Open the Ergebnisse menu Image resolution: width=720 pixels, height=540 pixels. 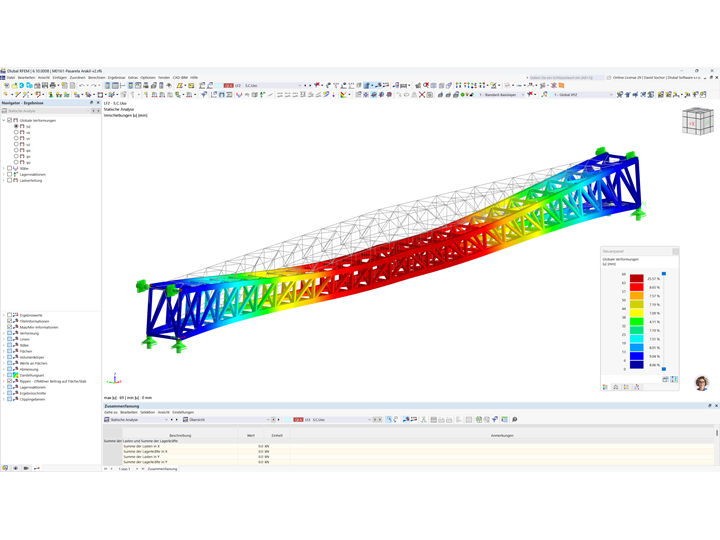click(117, 78)
